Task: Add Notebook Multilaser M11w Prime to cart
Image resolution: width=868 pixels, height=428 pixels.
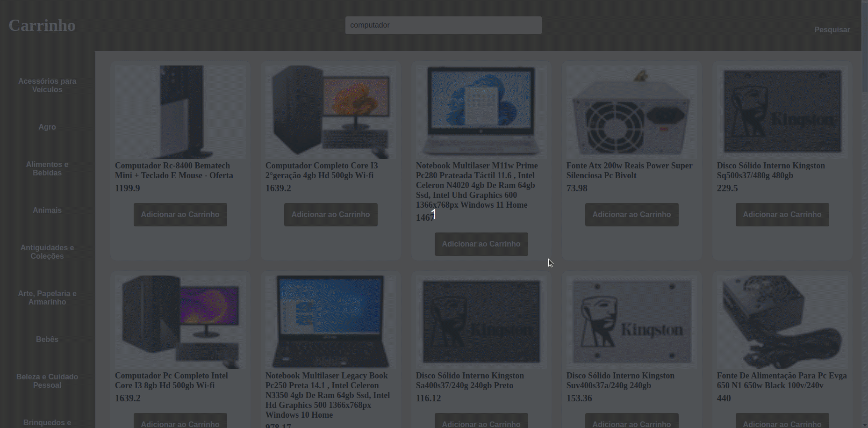Action: coord(481,244)
